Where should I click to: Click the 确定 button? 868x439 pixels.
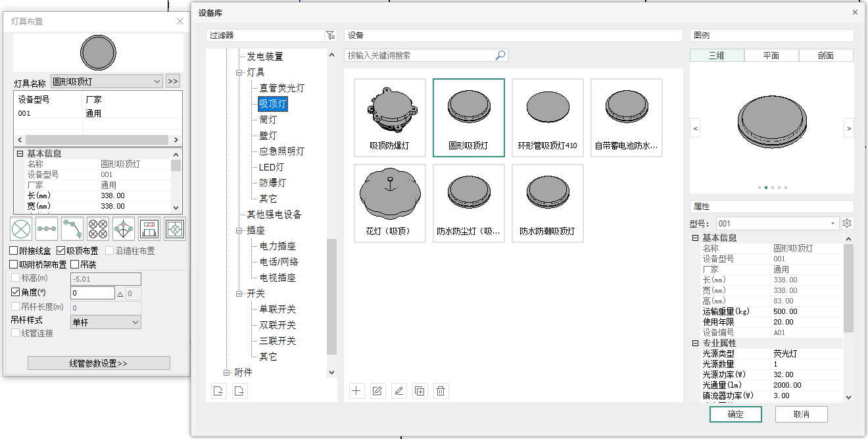pos(735,414)
